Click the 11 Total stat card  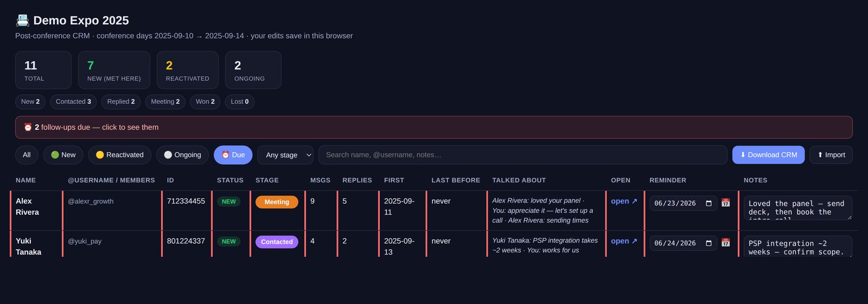point(43,70)
